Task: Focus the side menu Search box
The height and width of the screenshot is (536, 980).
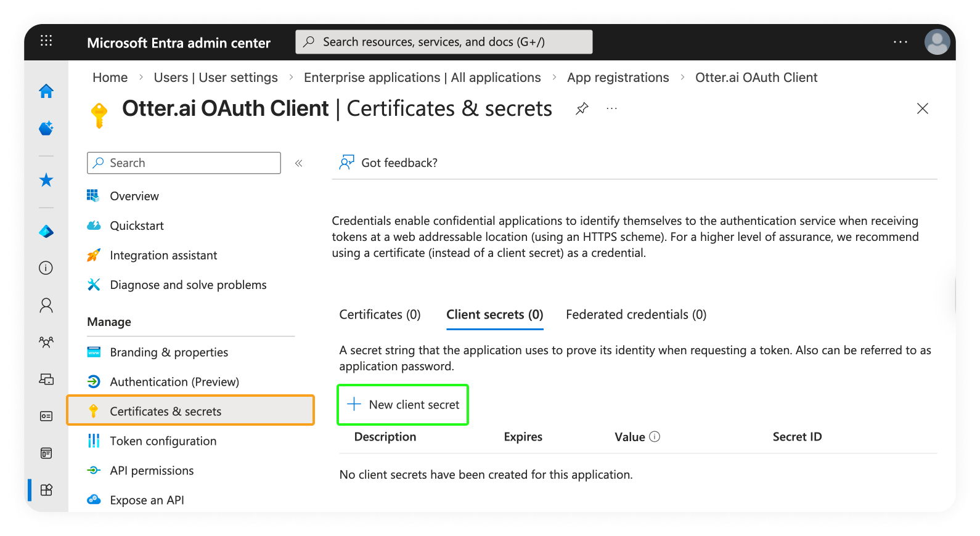Action: click(x=184, y=163)
